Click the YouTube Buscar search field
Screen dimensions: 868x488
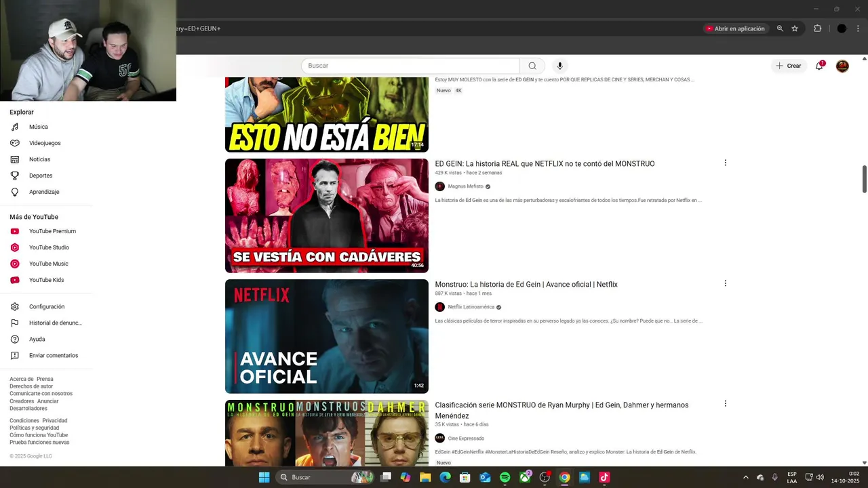coord(410,66)
